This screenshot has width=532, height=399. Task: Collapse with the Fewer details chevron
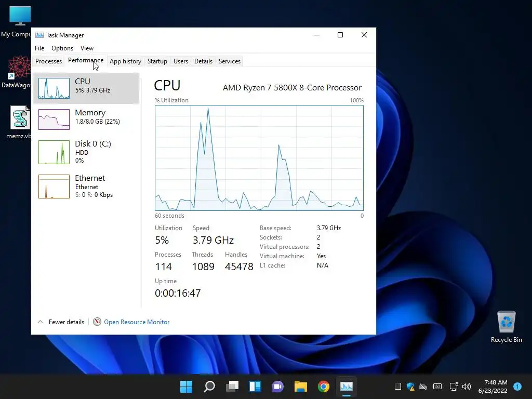click(x=40, y=322)
